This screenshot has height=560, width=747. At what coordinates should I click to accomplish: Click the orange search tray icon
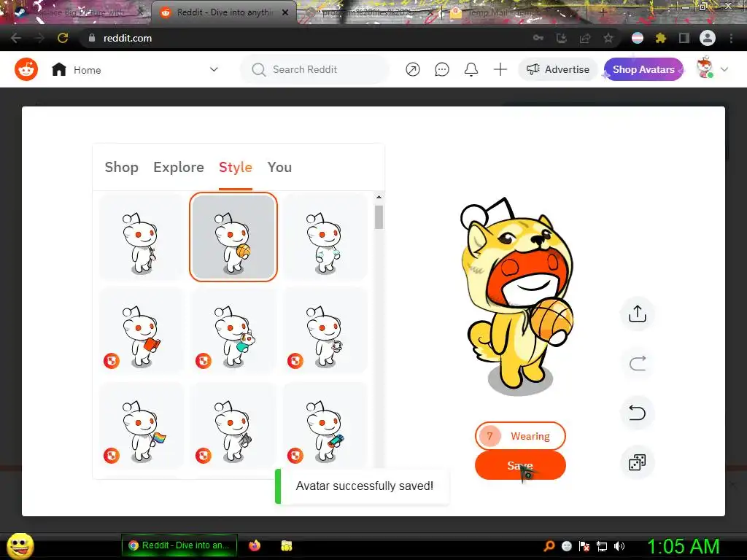[x=549, y=545]
